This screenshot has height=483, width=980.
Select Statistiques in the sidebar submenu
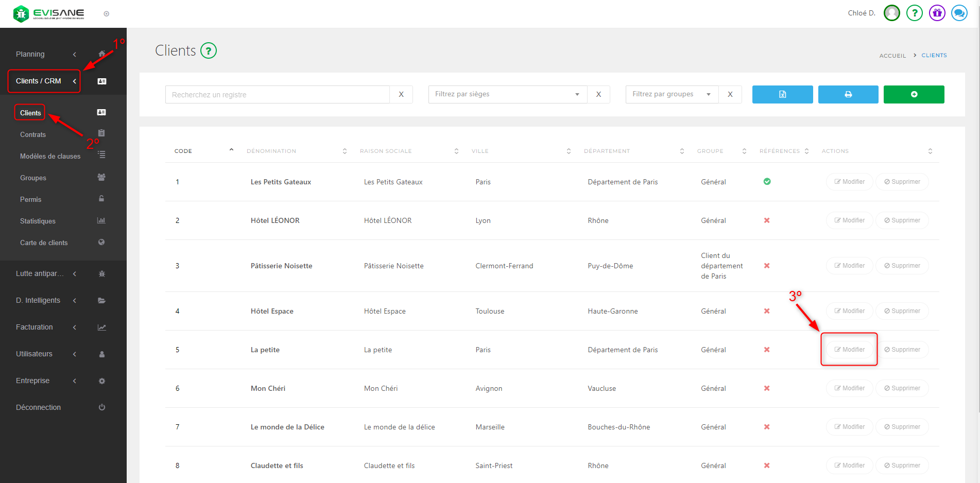(38, 221)
